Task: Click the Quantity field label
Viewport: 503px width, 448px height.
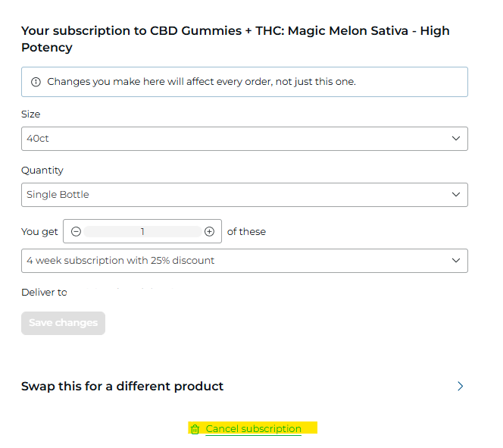Action: [42, 171]
